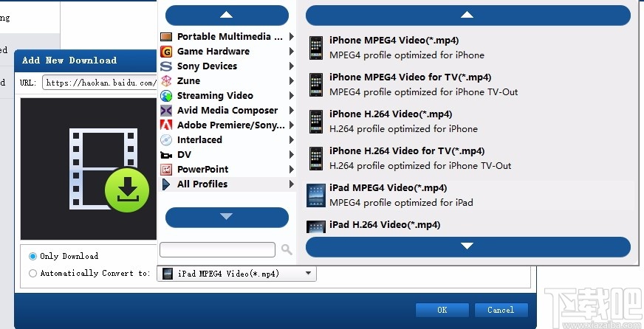Click the profile list up arrow button
The image size is (644, 329).
point(467,15)
